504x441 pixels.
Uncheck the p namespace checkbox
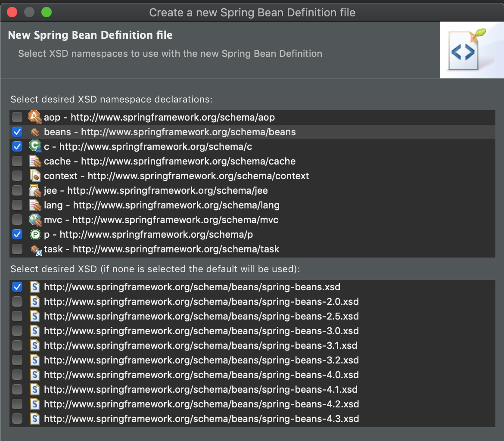point(17,234)
